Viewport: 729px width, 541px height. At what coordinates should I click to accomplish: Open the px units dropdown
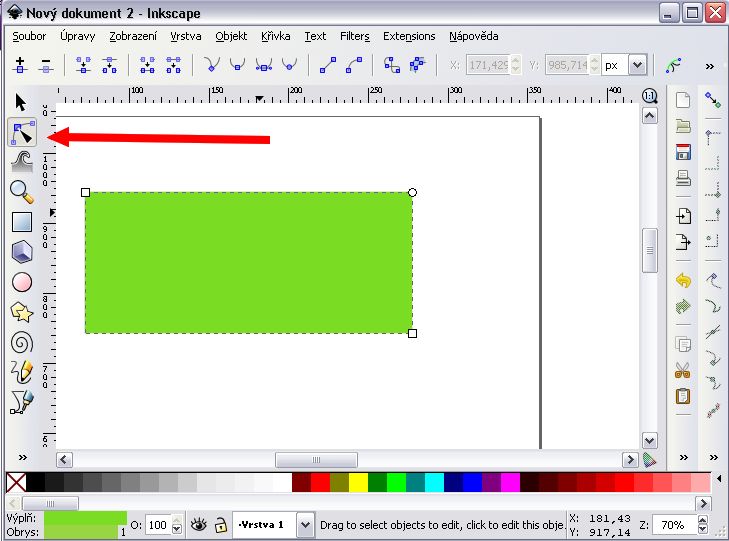coord(637,65)
